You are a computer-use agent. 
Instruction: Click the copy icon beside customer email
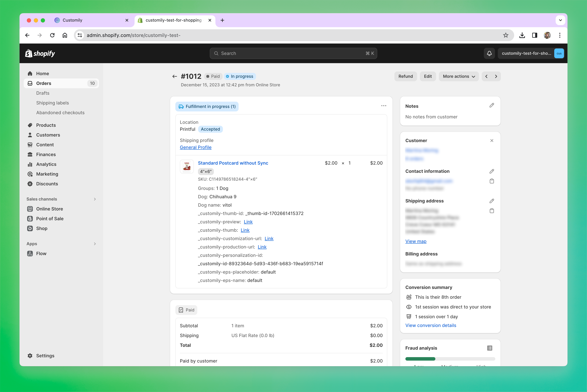[491, 181]
